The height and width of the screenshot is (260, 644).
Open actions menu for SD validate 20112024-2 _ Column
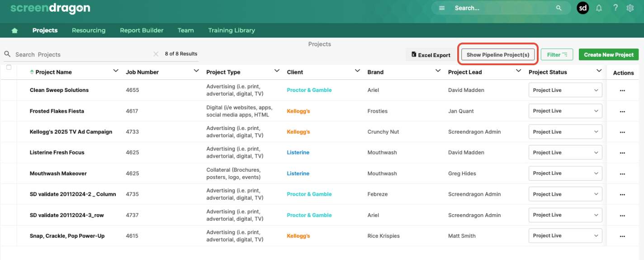pos(622,194)
